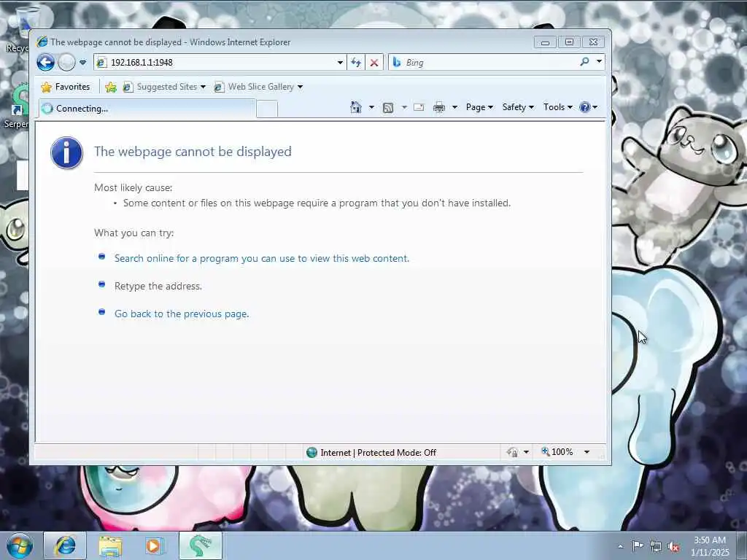The width and height of the screenshot is (747, 560).
Task: Expand the address bar autocomplete dropdown
Action: [340, 63]
